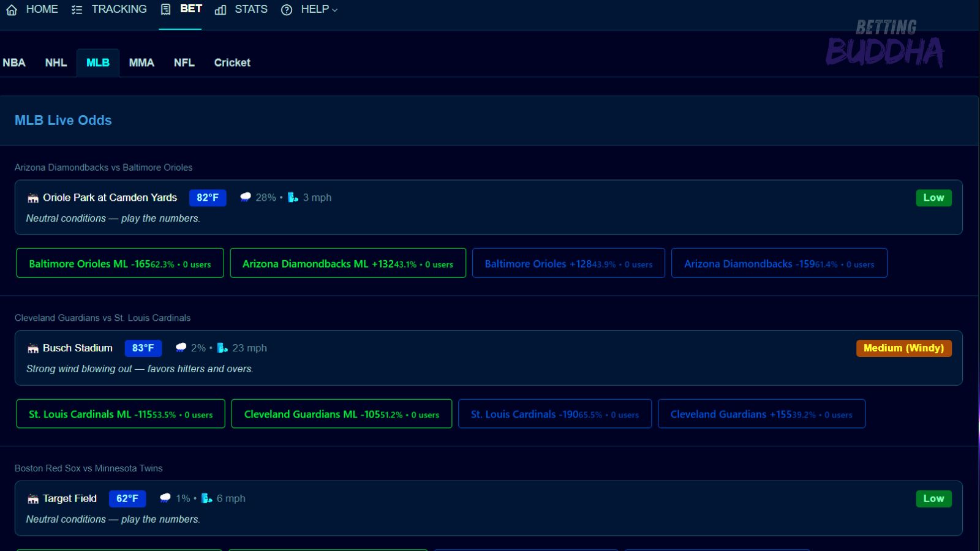Expand the Help menu chevron
Image resolution: width=980 pixels, height=551 pixels.
coord(334,10)
